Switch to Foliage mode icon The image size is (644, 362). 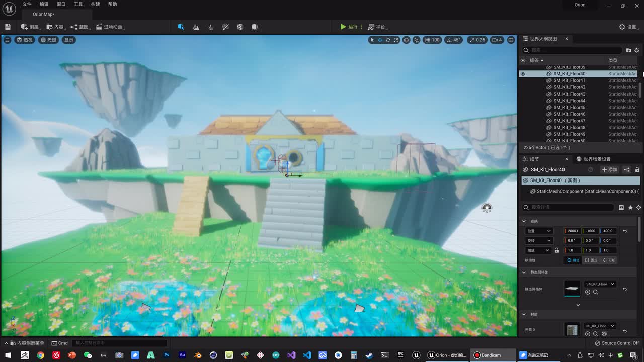click(211, 27)
